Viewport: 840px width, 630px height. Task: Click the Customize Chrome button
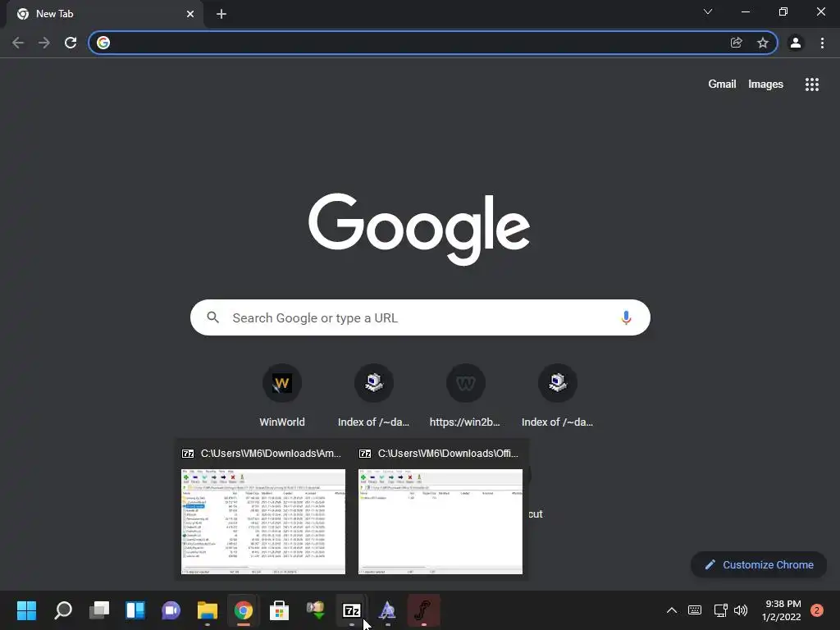(x=759, y=564)
